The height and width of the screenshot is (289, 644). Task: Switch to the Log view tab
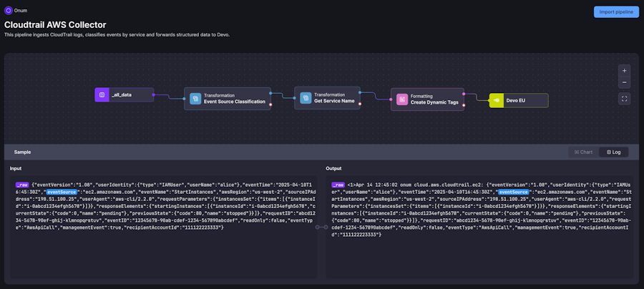(x=614, y=152)
